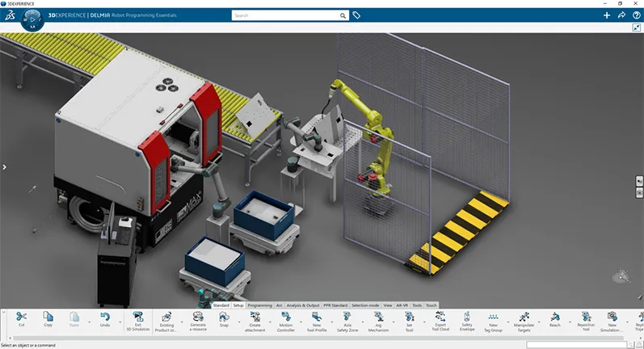Viewport: 644px width, 349px height.
Task: Expand the Snap dropdown arrow
Action: click(239, 322)
